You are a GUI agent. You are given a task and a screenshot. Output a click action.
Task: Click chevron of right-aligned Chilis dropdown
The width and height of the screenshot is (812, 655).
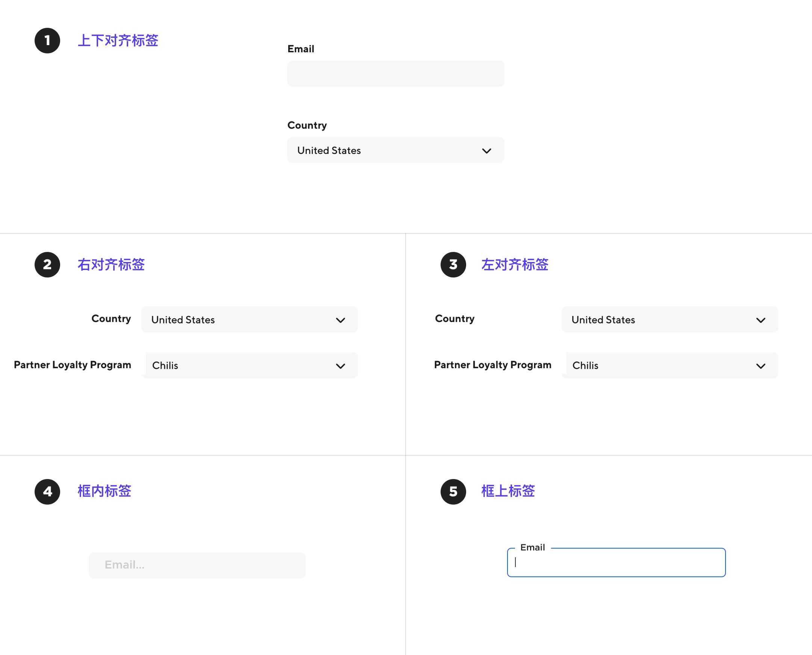click(x=340, y=366)
